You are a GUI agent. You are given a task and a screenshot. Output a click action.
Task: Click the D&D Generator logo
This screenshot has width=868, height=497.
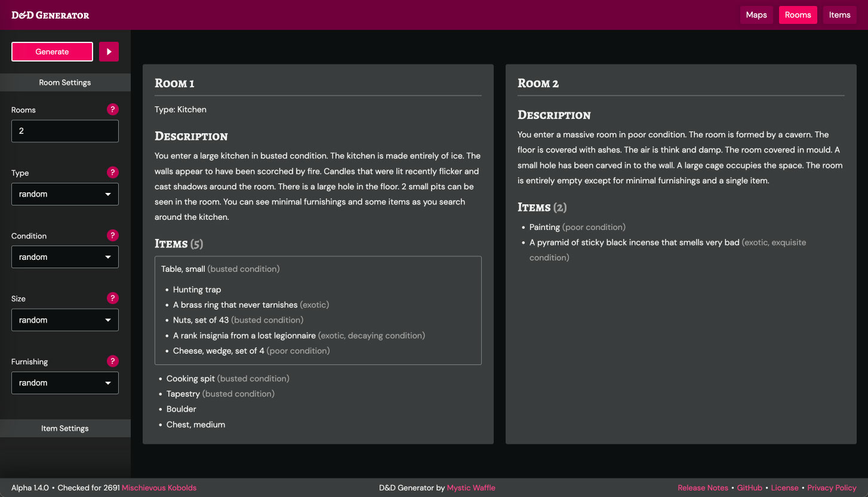click(50, 14)
